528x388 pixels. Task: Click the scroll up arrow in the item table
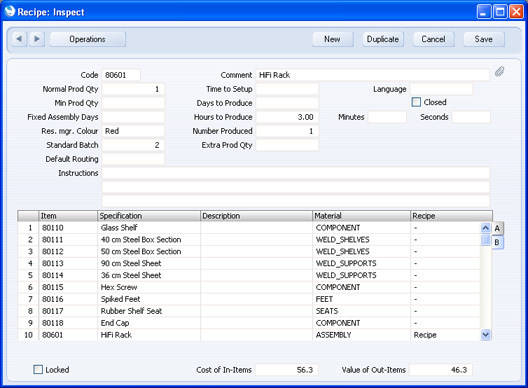(485, 228)
